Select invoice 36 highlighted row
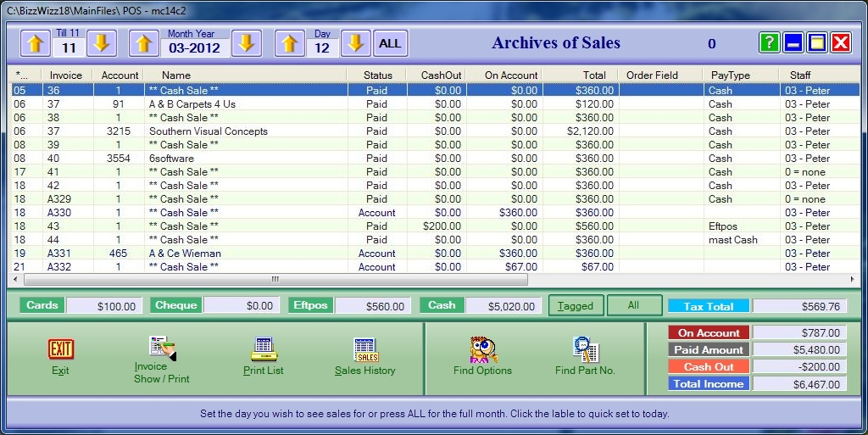 click(x=436, y=90)
